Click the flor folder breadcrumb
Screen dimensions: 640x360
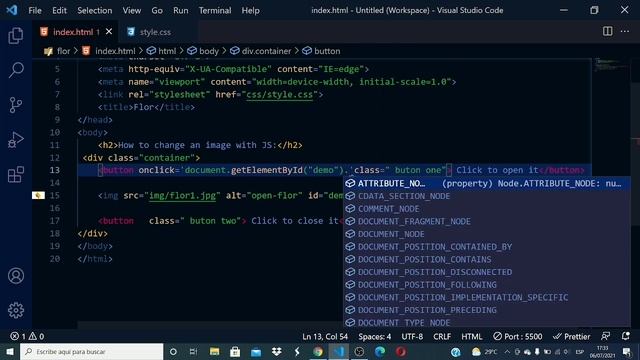click(x=57, y=51)
